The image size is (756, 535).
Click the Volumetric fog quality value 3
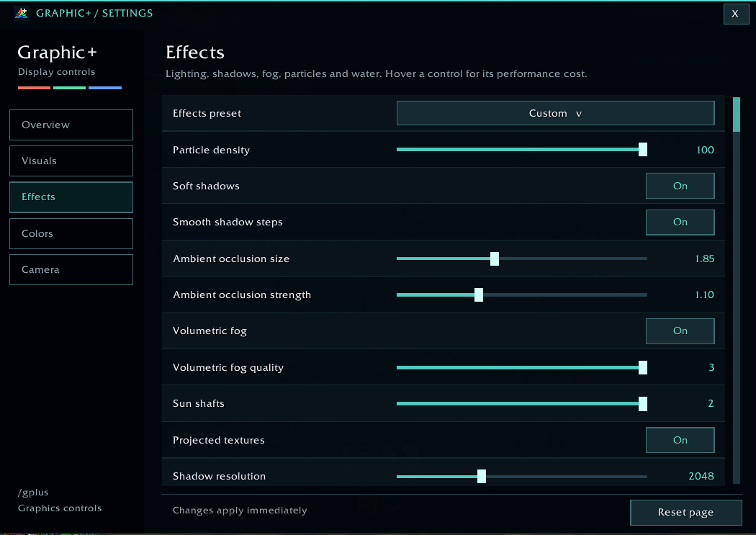711,368
